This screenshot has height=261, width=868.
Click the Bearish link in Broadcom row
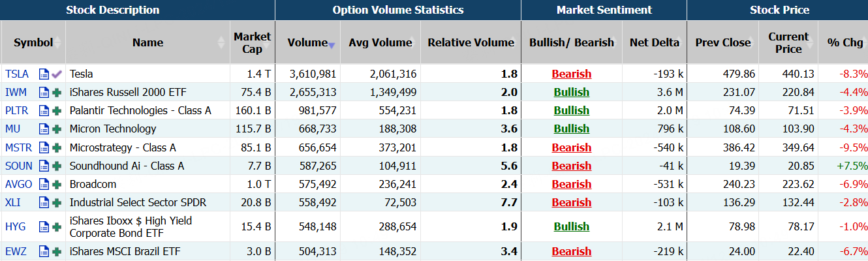(571, 184)
